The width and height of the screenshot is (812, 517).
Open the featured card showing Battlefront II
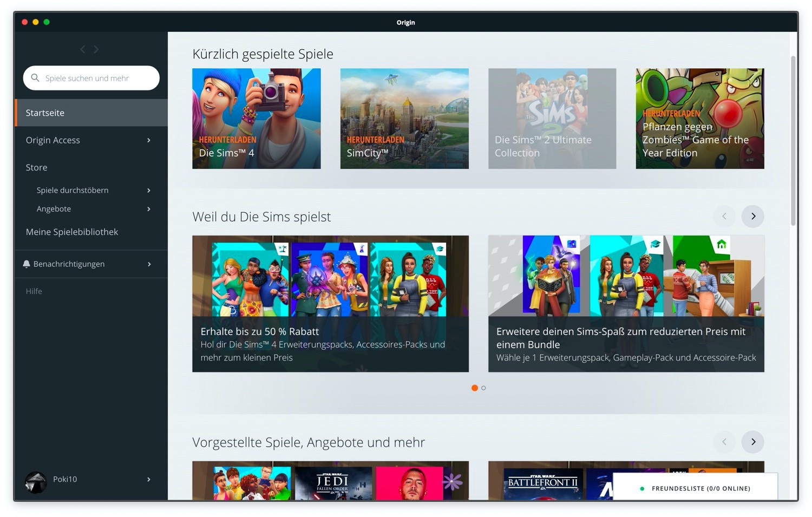[x=626, y=480]
